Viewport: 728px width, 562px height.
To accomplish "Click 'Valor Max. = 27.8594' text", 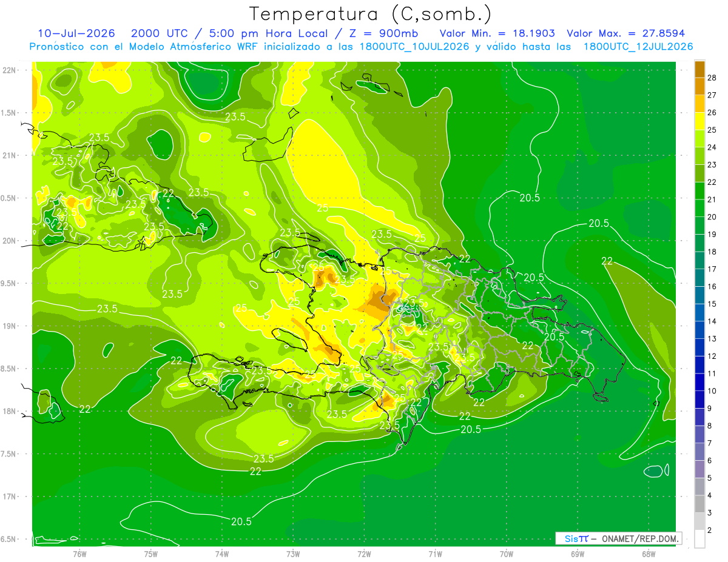I will click(625, 33).
